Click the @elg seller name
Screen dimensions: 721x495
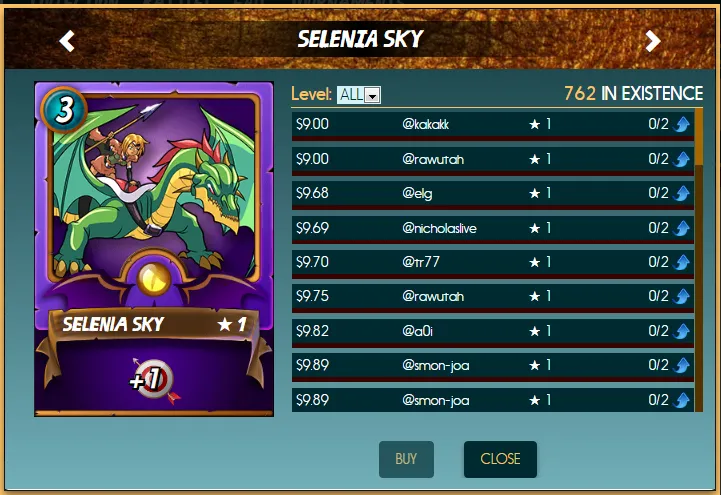417,193
